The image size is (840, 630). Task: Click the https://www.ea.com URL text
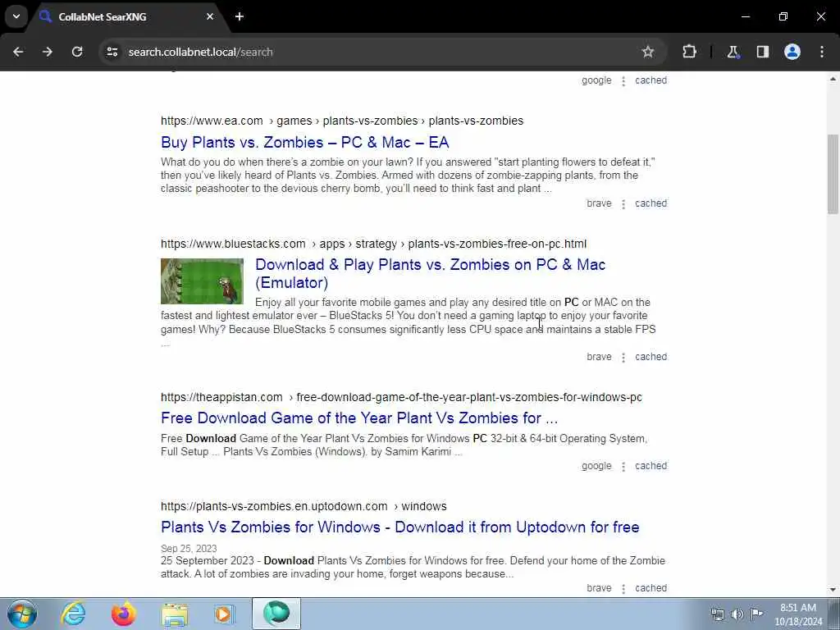[212, 121]
